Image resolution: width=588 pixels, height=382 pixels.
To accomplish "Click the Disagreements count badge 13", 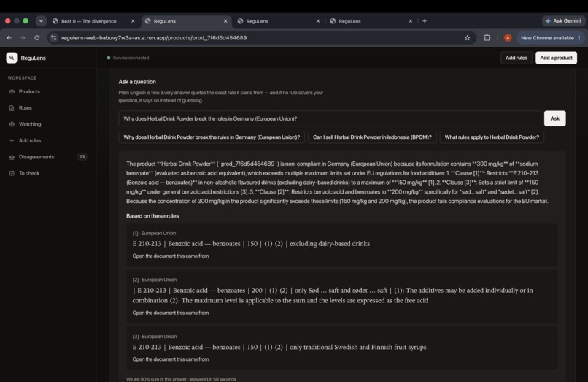I will [x=82, y=157].
